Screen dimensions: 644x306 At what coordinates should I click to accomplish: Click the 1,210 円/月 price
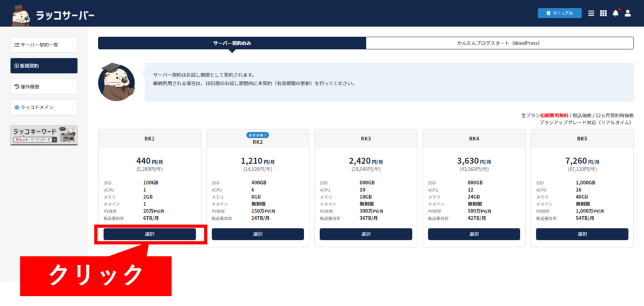click(258, 161)
